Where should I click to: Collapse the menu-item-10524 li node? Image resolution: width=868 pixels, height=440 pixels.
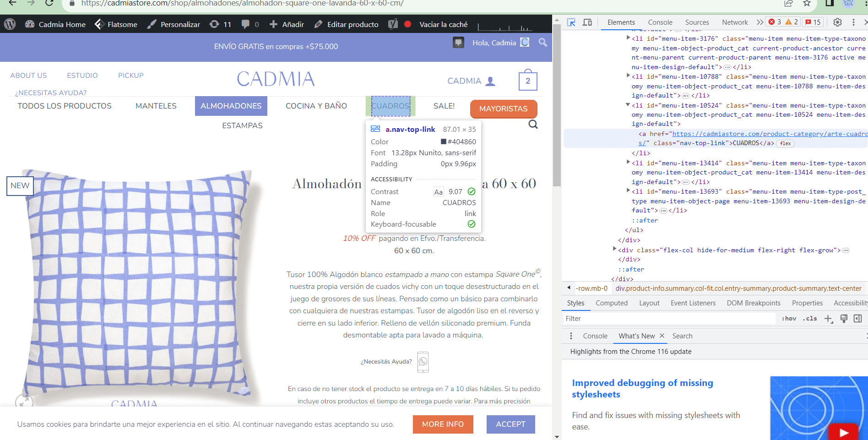[628, 105]
